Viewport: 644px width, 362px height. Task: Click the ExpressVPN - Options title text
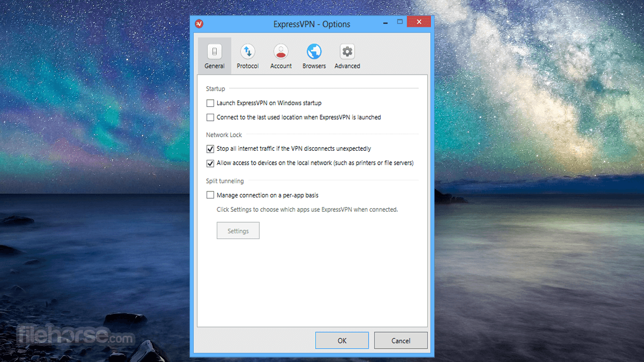[x=312, y=24]
